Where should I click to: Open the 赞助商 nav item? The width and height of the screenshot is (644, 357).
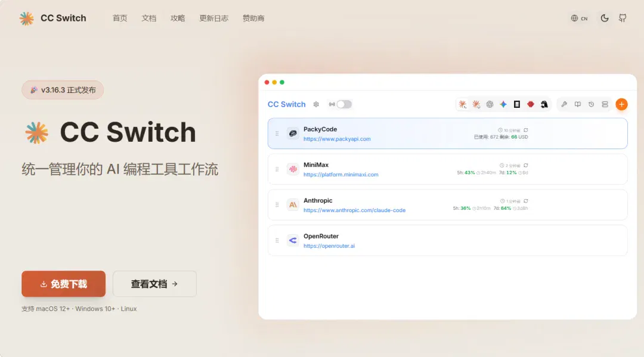(253, 18)
